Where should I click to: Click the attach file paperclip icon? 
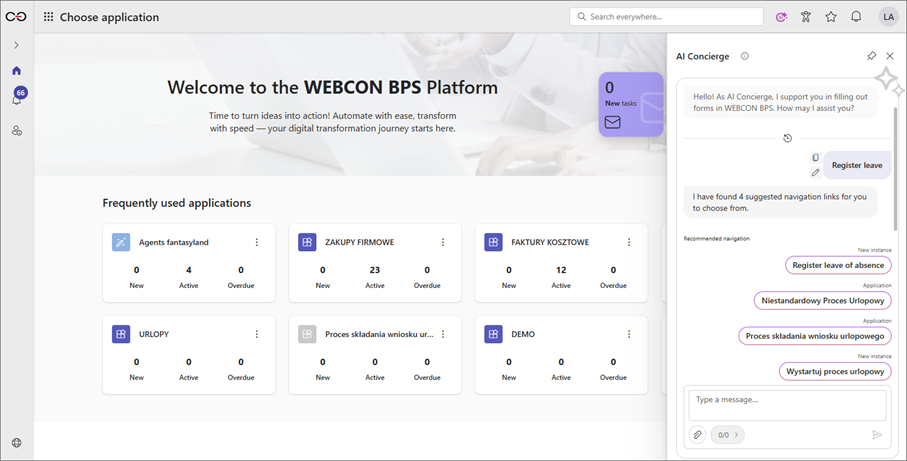tap(698, 435)
